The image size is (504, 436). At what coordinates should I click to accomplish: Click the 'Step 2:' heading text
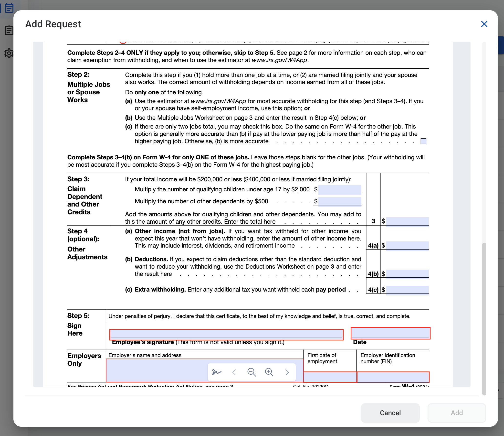78,74
